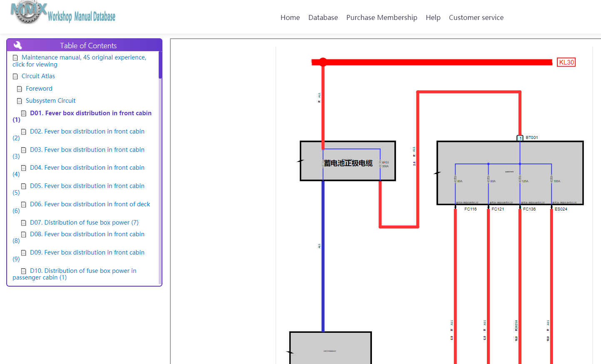Click the page icon beside D10 entry

pos(24,271)
